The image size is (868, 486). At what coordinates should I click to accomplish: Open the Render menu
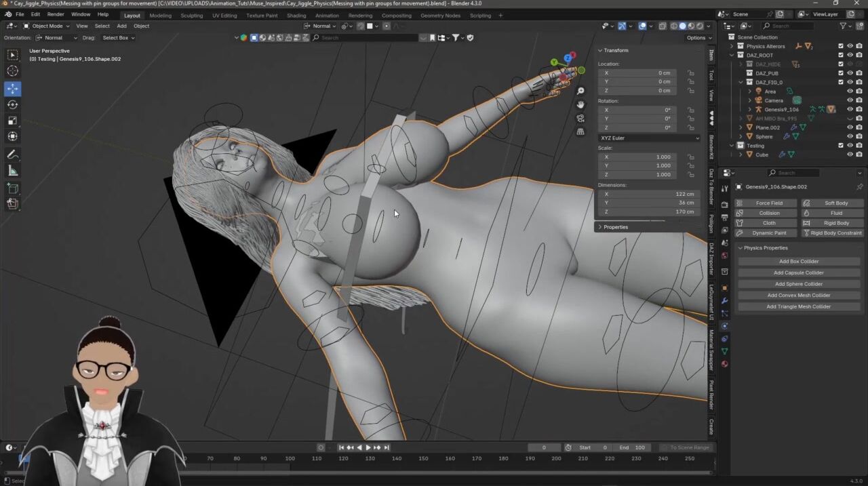pyautogui.click(x=56, y=14)
